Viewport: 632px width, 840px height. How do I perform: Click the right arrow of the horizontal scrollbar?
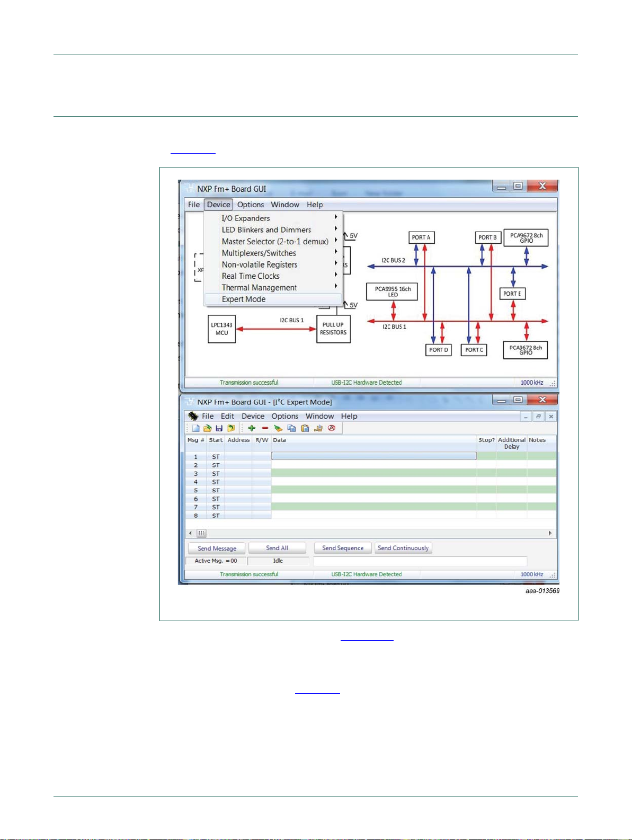point(550,533)
